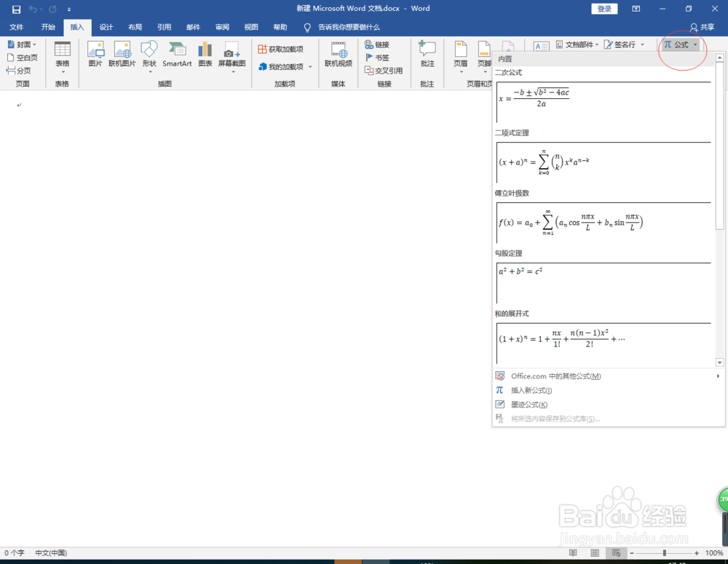Image resolution: width=728 pixels, height=564 pixels.
Task: Expand the Signature Line dropdown arrow
Action: (x=642, y=44)
